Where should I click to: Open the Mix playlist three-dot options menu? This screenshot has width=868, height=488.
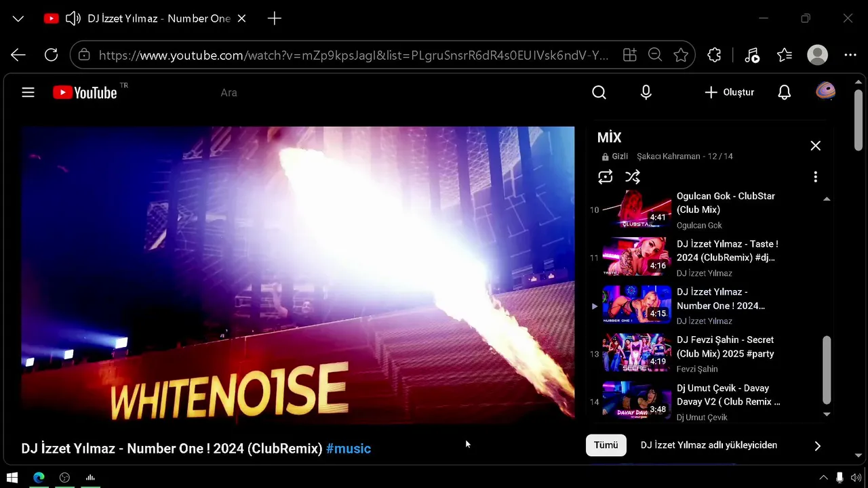815,177
